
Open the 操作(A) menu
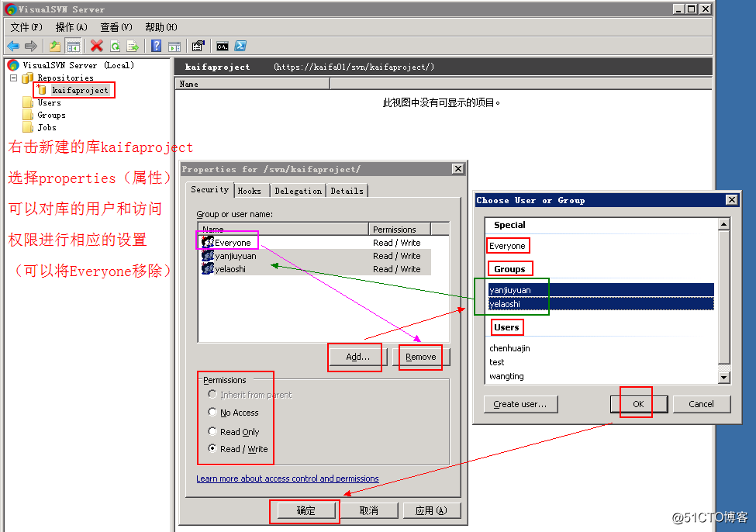point(71,27)
